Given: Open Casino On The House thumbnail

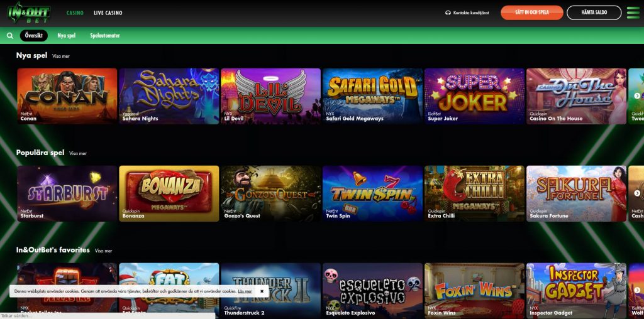Looking at the screenshot, I should coord(577,96).
